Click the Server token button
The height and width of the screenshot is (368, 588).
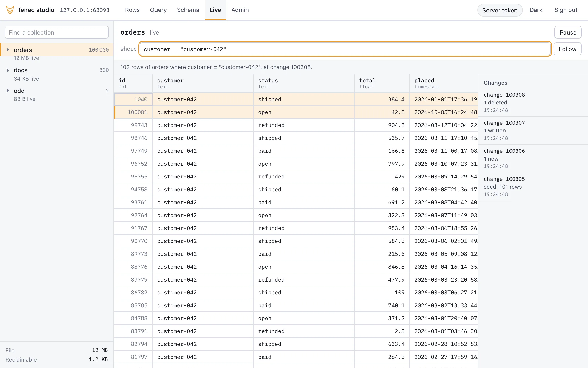pos(500,10)
